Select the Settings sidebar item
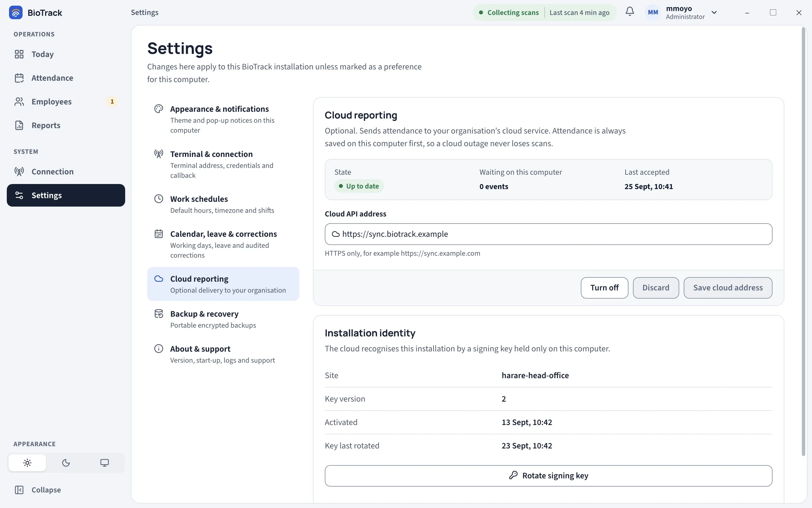The image size is (812, 508). click(66, 195)
